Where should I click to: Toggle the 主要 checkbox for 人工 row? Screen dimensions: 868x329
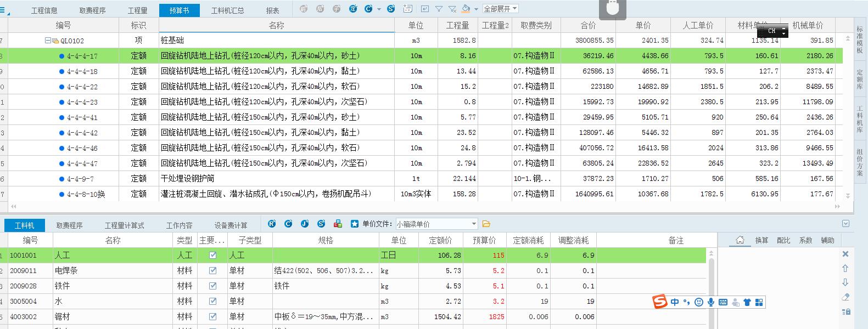point(212,255)
